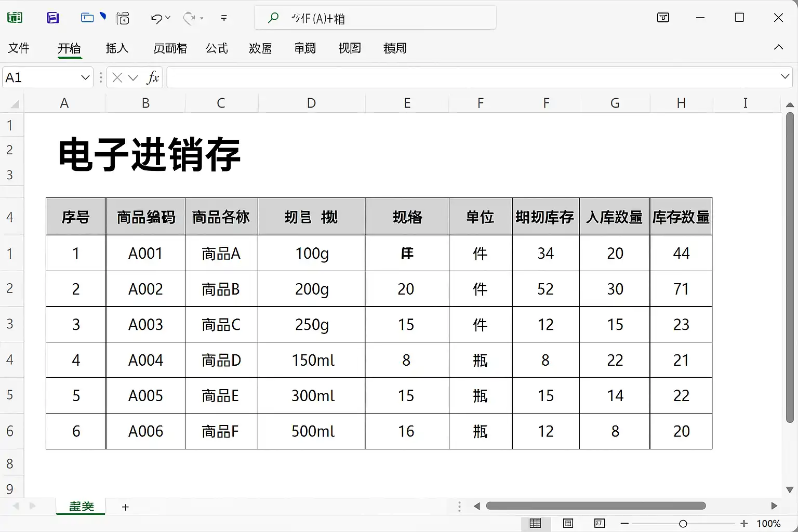798x532 pixels.
Task: Switch to Page Layout view in status bar
Action: 568,523
